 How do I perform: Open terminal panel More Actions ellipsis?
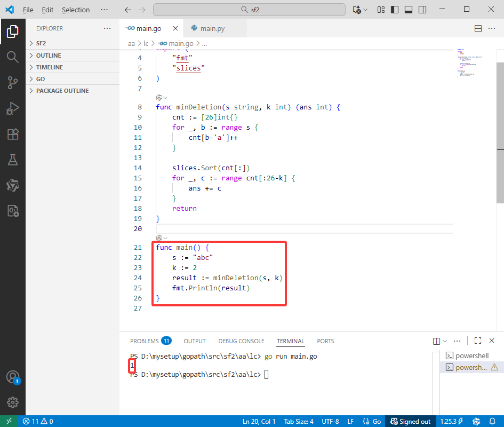457,341
